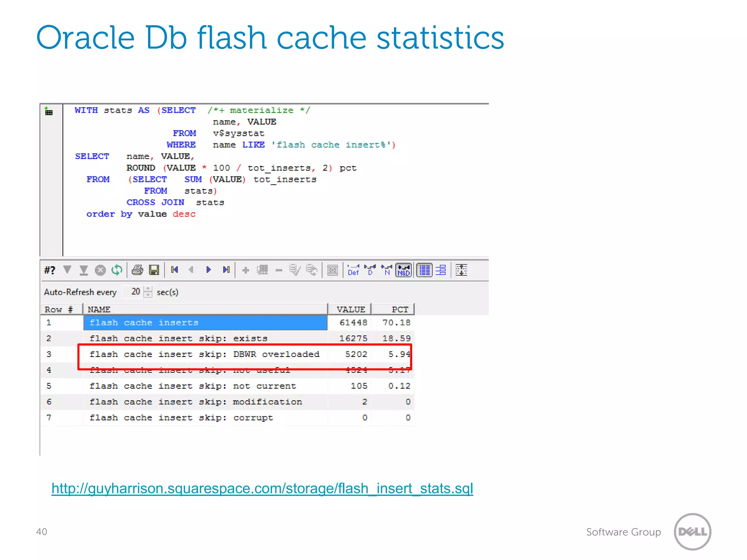Viewport: 747px width, 560px height.
Task: Sort by the PCT column header
Action: tap(393, 310)
